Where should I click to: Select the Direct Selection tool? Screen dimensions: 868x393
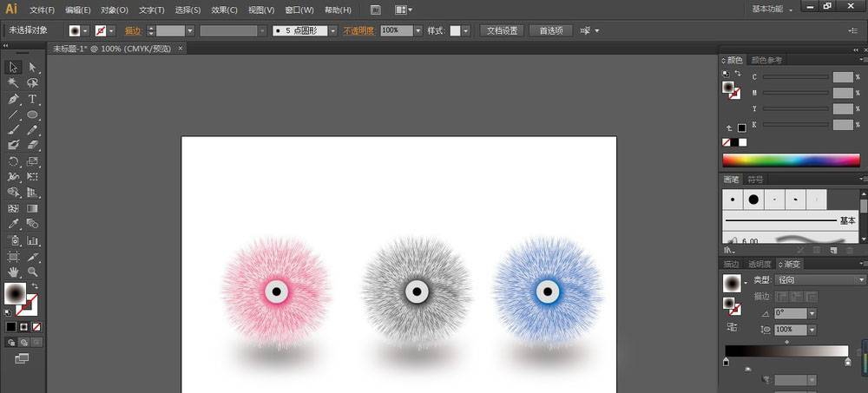click(x=32, y=67)
